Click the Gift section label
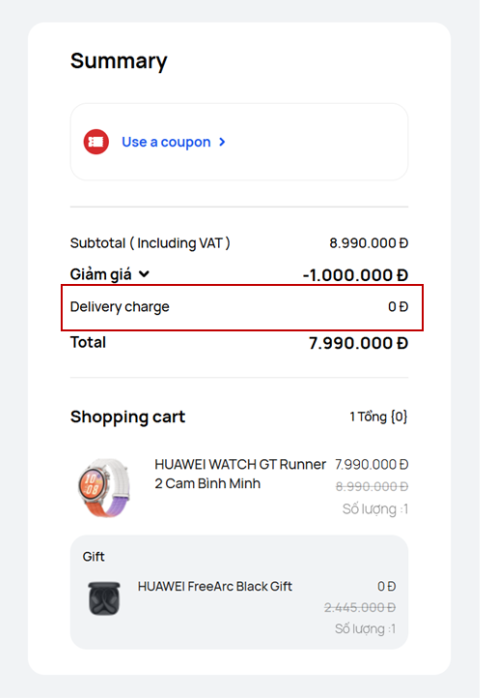This screenshot has height=698, width=480. point(94,556)
